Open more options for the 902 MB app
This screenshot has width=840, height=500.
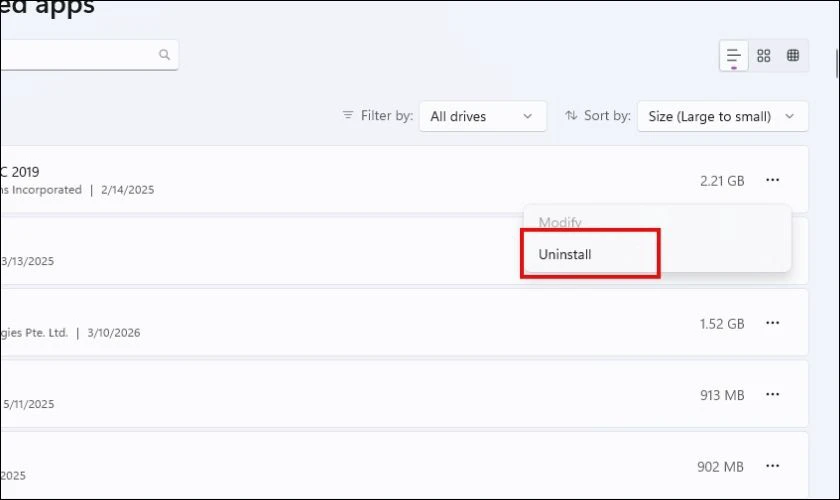click(x=772, y=466)
